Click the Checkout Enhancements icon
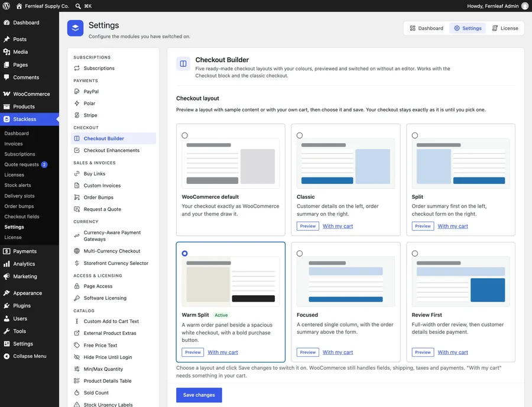 click(x=77, y=150)
